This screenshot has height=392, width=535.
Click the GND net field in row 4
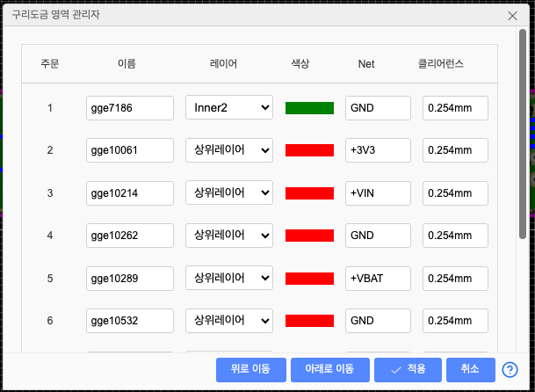tap(378, 236)
